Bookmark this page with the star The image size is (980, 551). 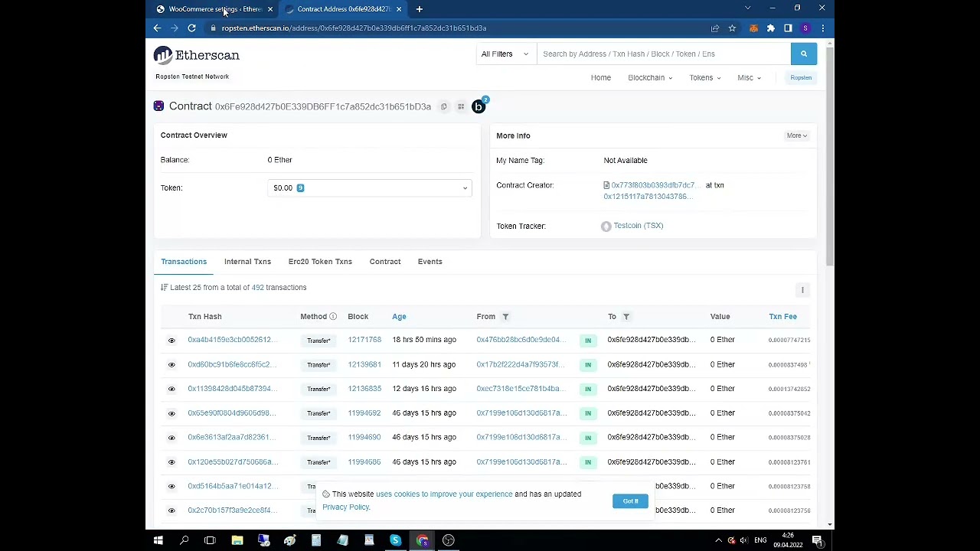pyautogui.click(x=732, y=28)
